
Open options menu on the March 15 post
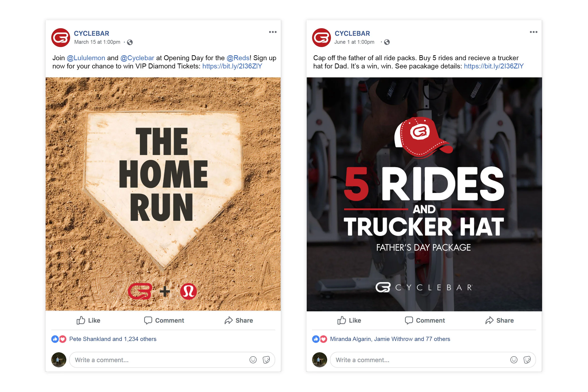point(273,32)
